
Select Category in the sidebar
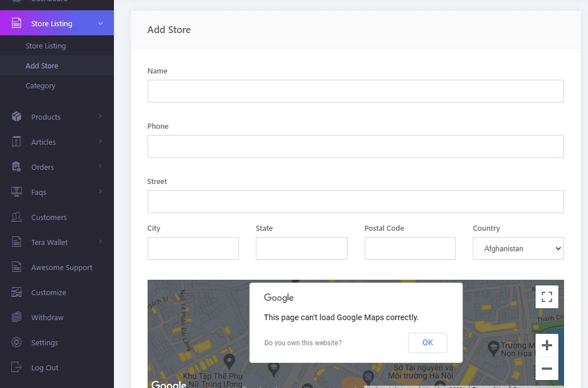40,85
